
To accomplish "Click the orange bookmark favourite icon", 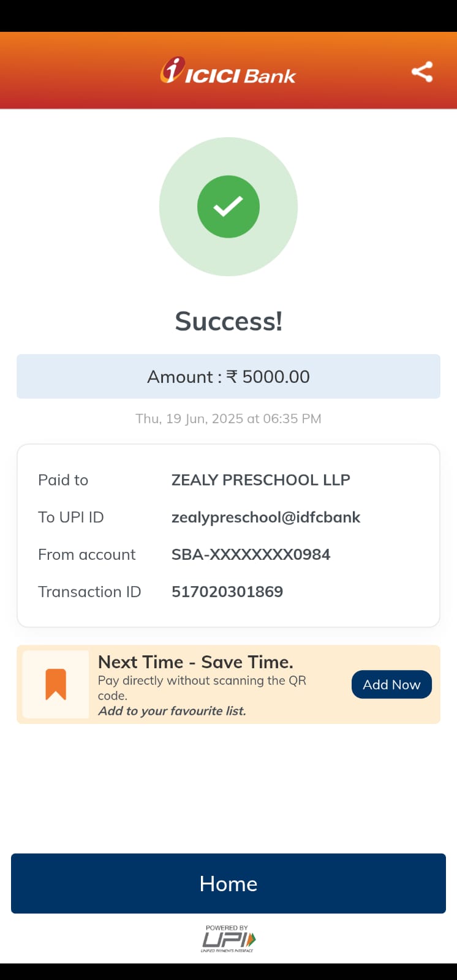I will tap(56, 684).
